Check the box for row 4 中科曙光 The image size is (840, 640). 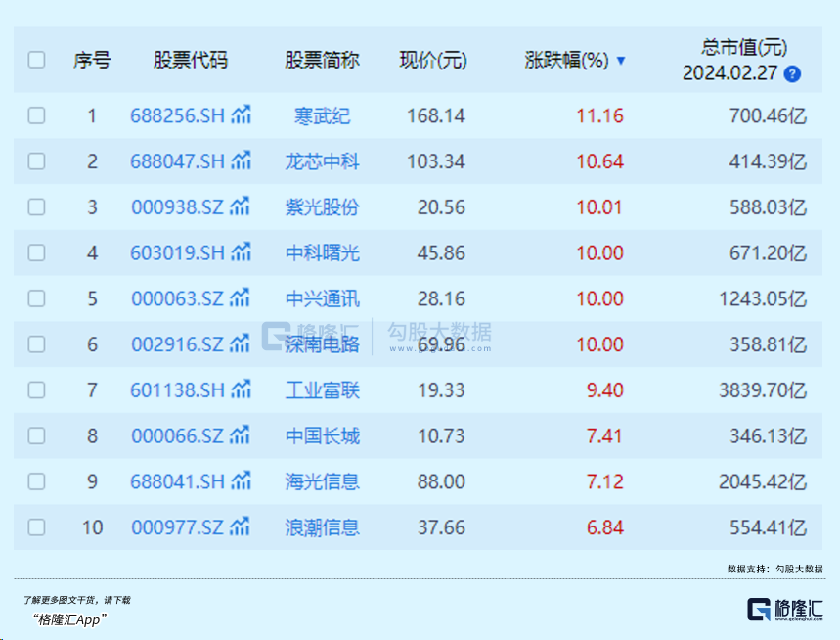(x=36, y=252)
